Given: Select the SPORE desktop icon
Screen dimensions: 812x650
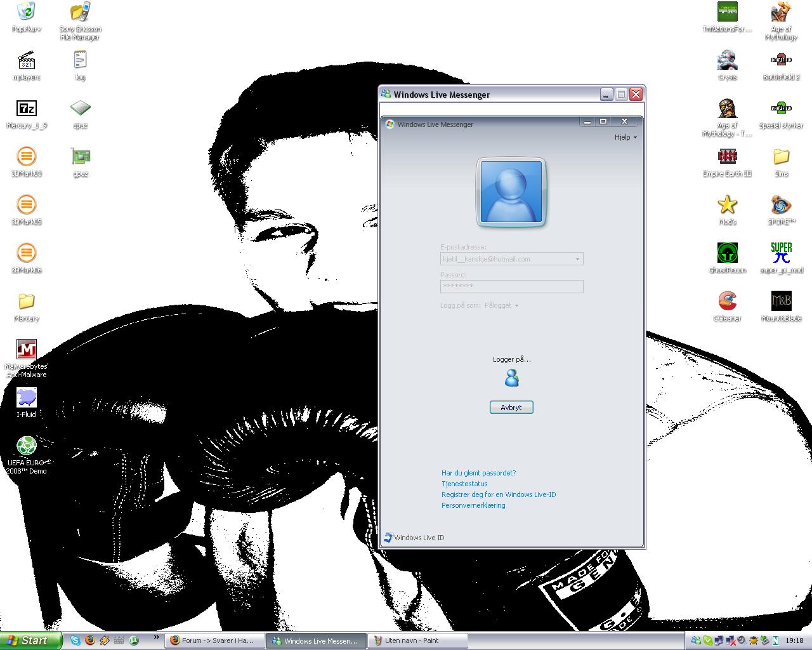Looking at the screenshot, I should coord(781,210).
